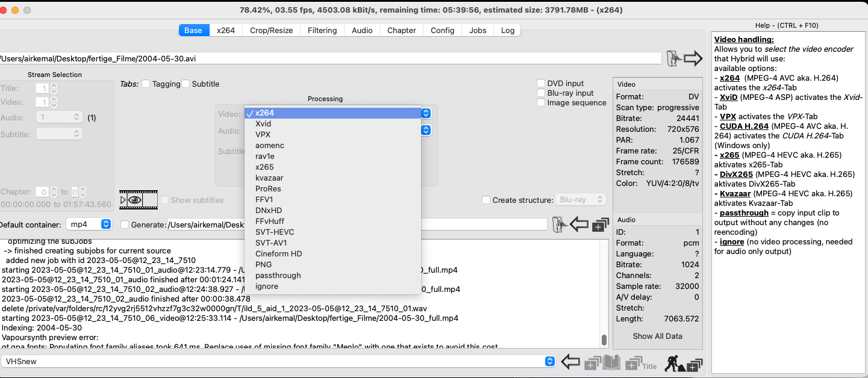The image size is (868, 378).
Task: Switch to the Crop/Resize tab
Action: 271,30
